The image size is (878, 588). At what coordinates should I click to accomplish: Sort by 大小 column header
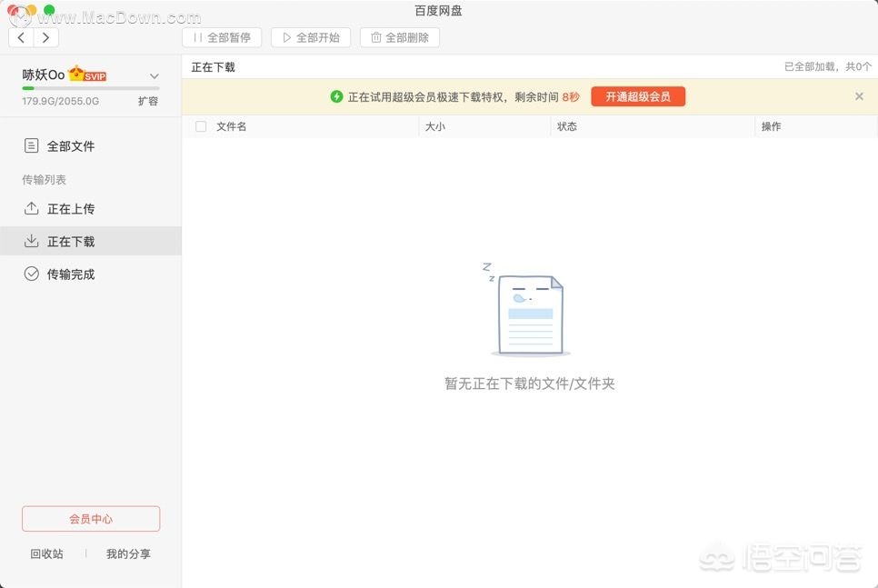click(435, 126)
